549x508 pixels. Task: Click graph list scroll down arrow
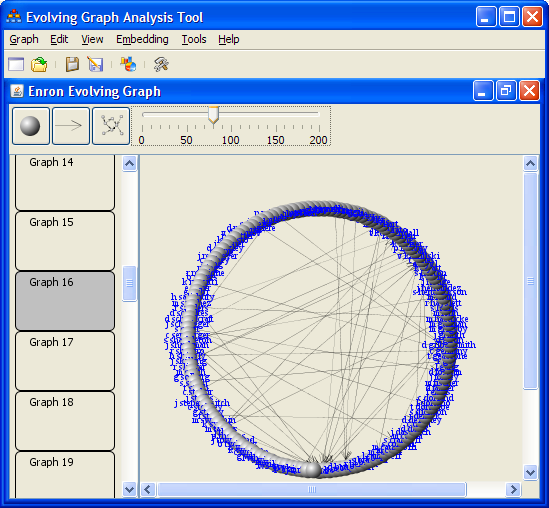[130, 489]
